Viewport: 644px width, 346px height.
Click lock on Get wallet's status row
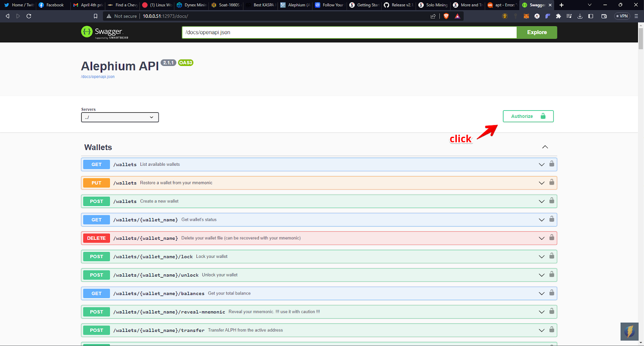(x=552, y=219)
